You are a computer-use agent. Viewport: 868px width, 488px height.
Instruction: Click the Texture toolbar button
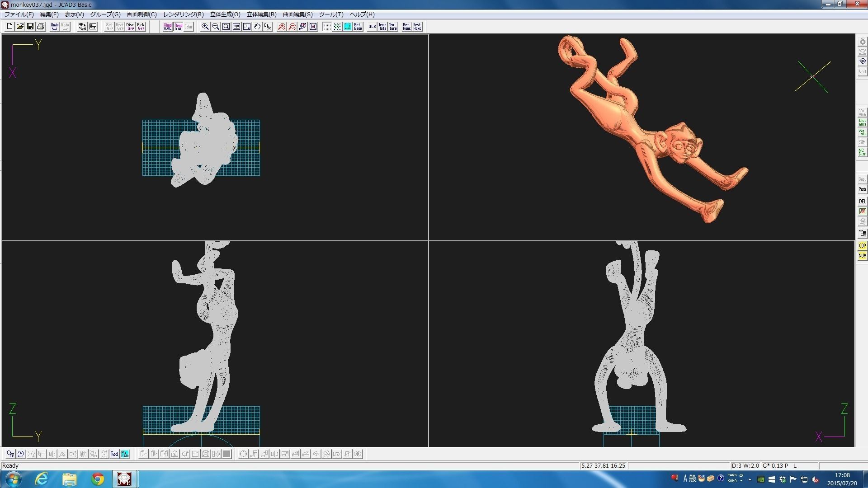(x=393, y=27)
